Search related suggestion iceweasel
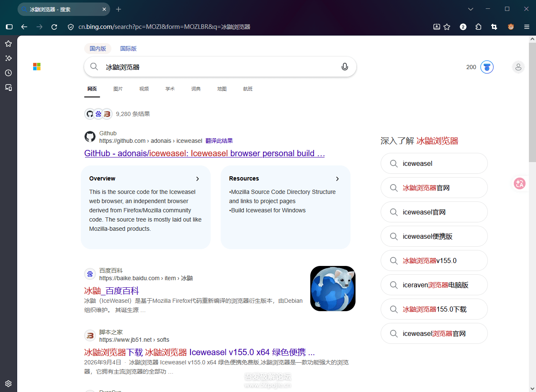 pyautogui.click(x=434, y=163)
